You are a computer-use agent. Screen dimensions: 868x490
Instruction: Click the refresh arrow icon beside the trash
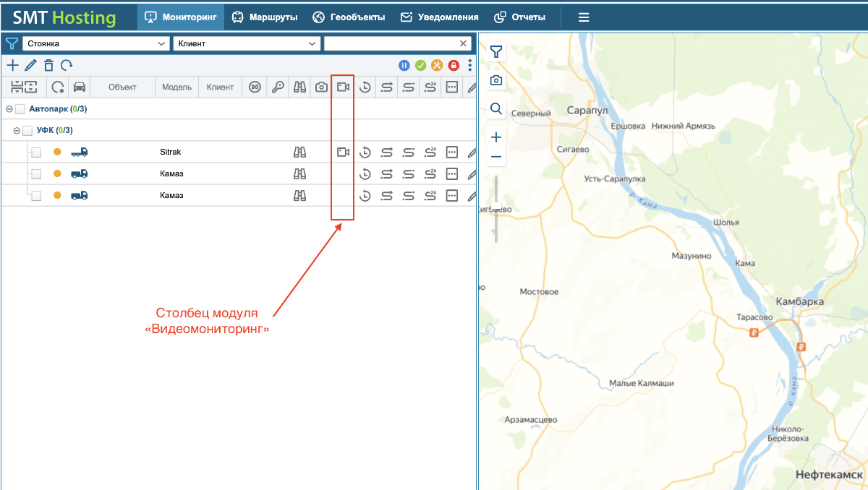tap(67, 65)
